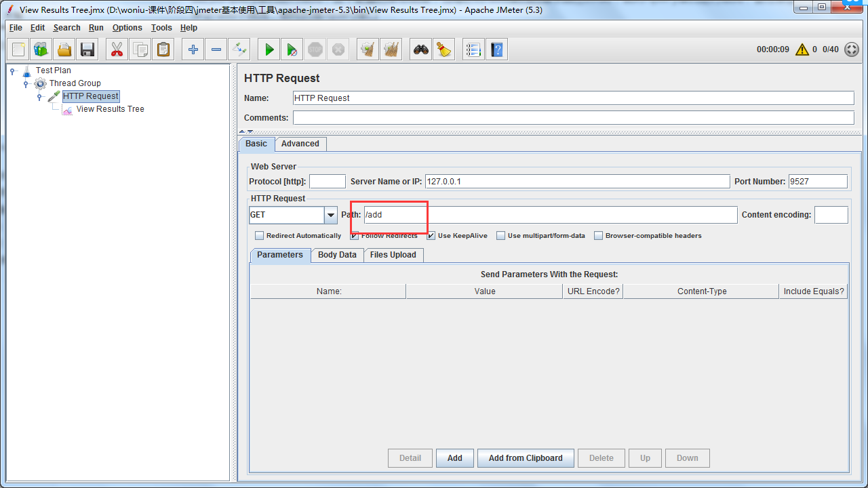Click the Help question mark icon
This screenshot has width=868, height=488.
(497, 49)
